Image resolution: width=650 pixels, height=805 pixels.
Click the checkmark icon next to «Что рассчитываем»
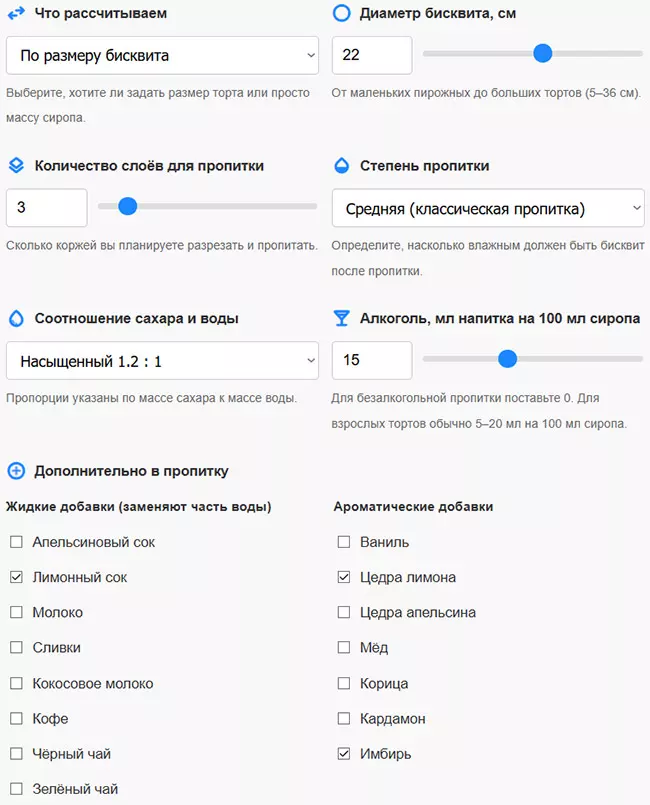(15, 15)
